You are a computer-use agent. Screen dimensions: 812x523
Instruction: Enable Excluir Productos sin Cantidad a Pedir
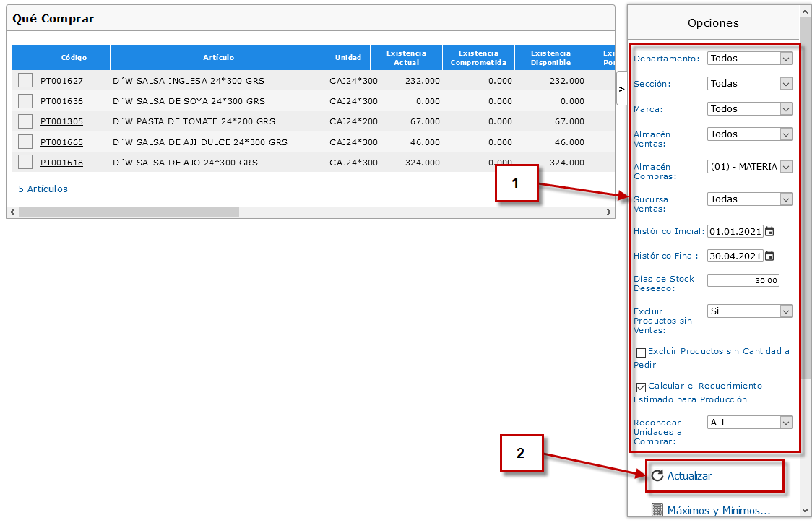(x=641, y=353)
